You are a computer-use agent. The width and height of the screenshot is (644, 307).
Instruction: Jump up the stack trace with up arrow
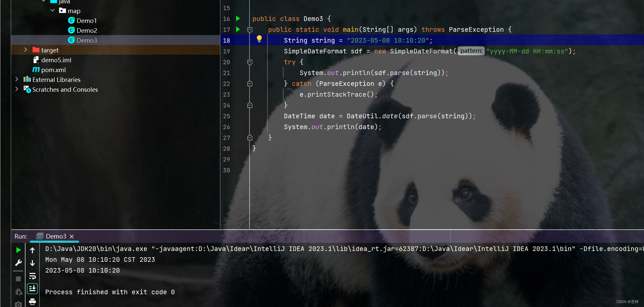(x=32, y=250)
